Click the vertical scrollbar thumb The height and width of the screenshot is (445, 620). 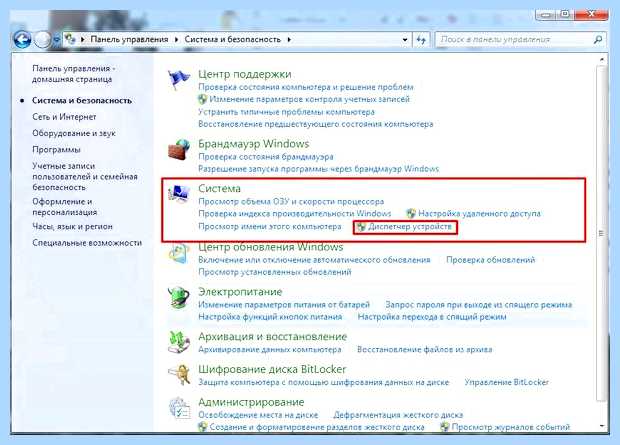coord(601,233)
